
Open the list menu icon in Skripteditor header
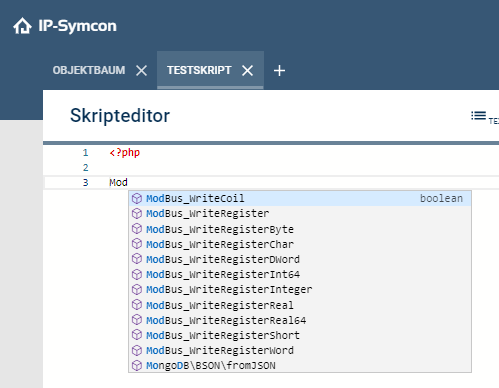478,116
